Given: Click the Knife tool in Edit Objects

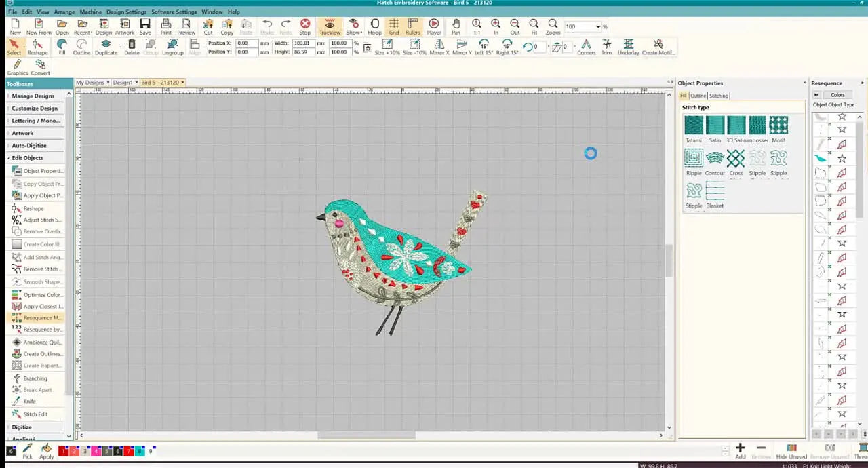Looking at the screenshot, I should 29,402.
